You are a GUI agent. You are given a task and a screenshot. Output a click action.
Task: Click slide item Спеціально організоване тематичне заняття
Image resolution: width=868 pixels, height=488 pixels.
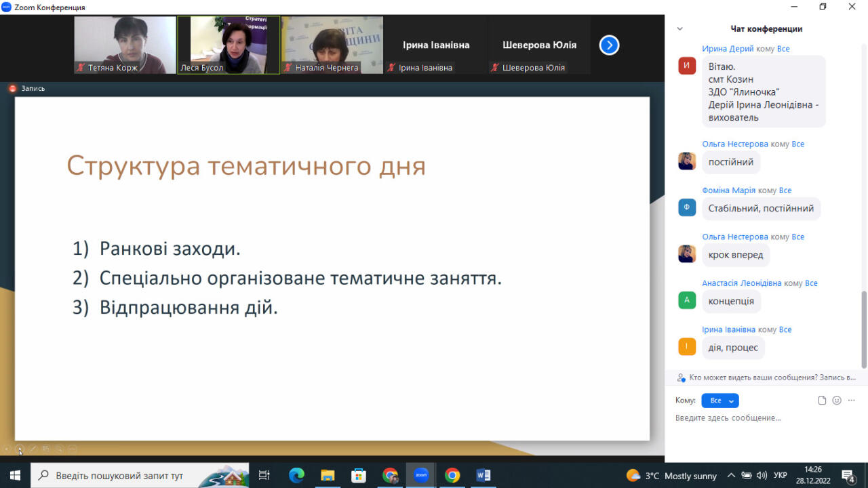(x=300, y=279)
